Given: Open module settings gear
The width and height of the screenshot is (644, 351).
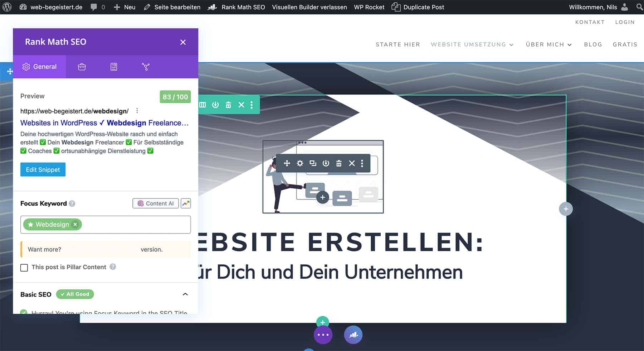Looking at the screenshot, I should click(x=300, y=163).
